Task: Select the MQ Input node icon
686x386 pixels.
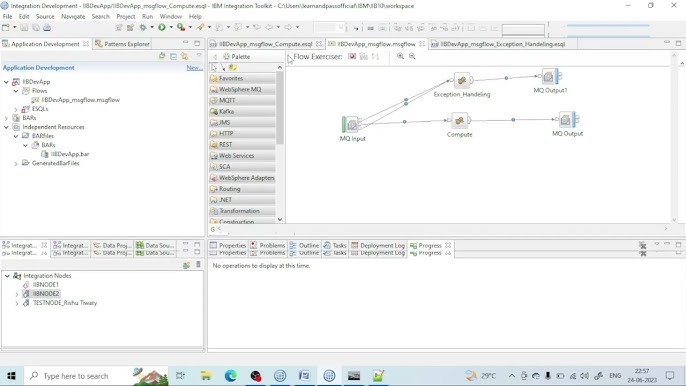Action: coord(350,124)
